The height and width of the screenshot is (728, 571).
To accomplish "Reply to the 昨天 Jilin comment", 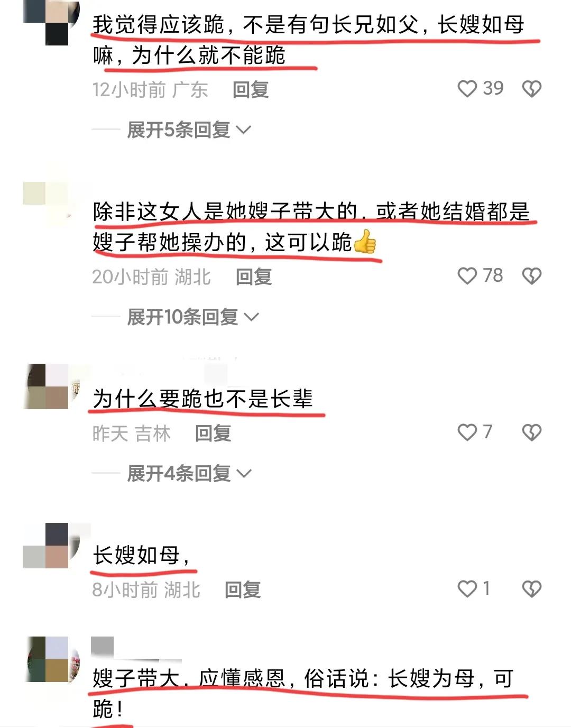I will point(213,434).
